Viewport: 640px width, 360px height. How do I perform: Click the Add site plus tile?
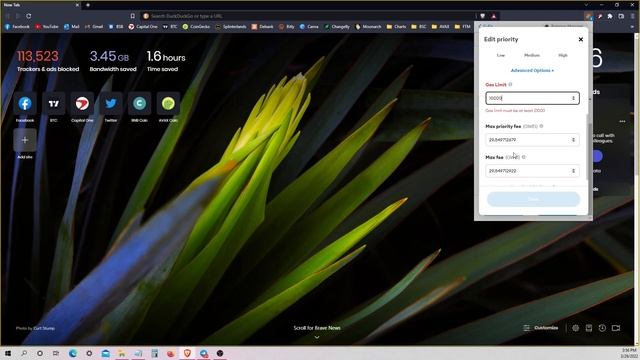[25, 140]
